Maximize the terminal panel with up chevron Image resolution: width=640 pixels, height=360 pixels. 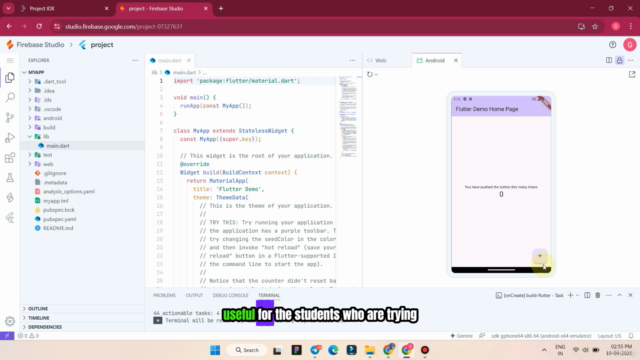point(620,295)
